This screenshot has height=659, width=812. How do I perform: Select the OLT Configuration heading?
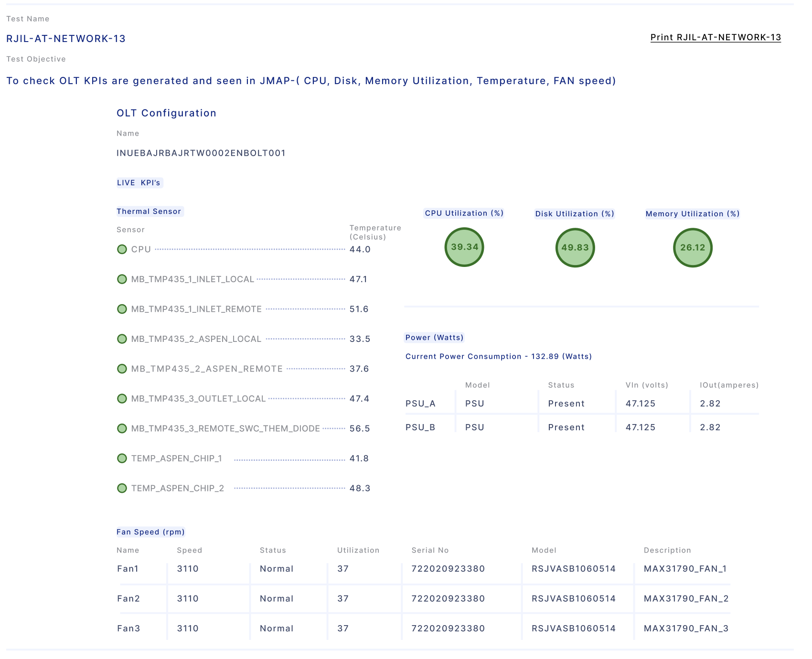pyautogui.click(x=166, y=113)
